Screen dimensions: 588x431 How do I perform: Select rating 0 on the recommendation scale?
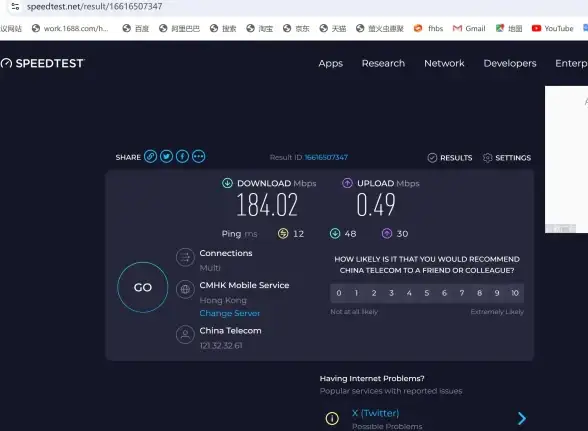pos(339,293)
